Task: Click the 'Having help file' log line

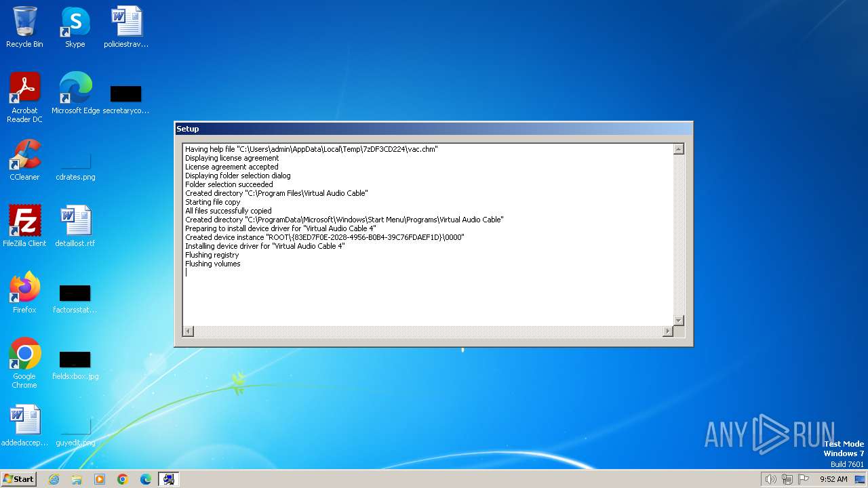Action: (x=312, y=149)
